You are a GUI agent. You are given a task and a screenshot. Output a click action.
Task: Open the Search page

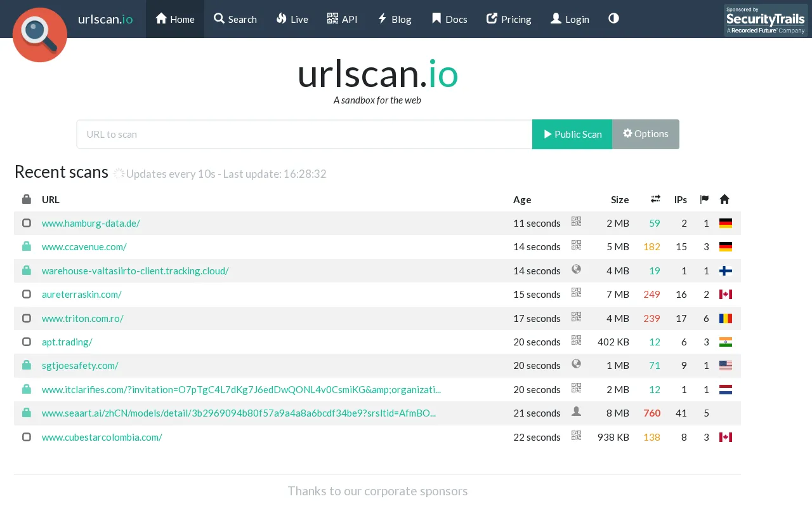[235, 19]
